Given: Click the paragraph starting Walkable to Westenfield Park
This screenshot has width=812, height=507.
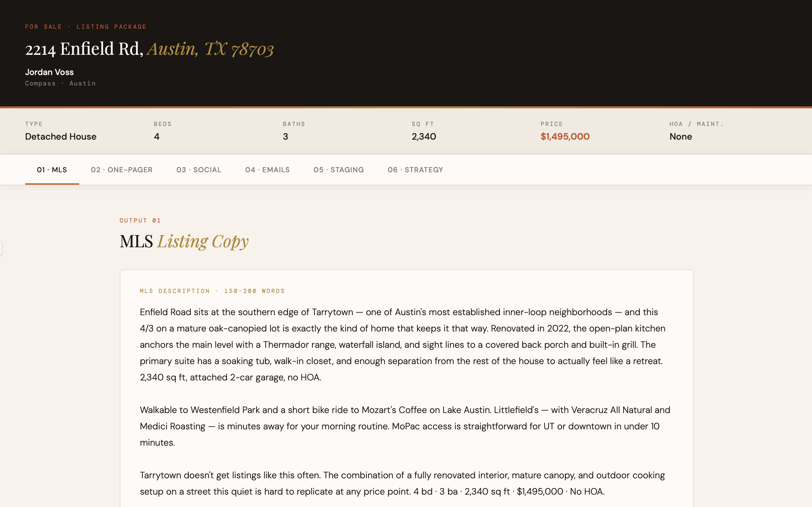Looking at the screenshot, I should [x=405, y=426].
